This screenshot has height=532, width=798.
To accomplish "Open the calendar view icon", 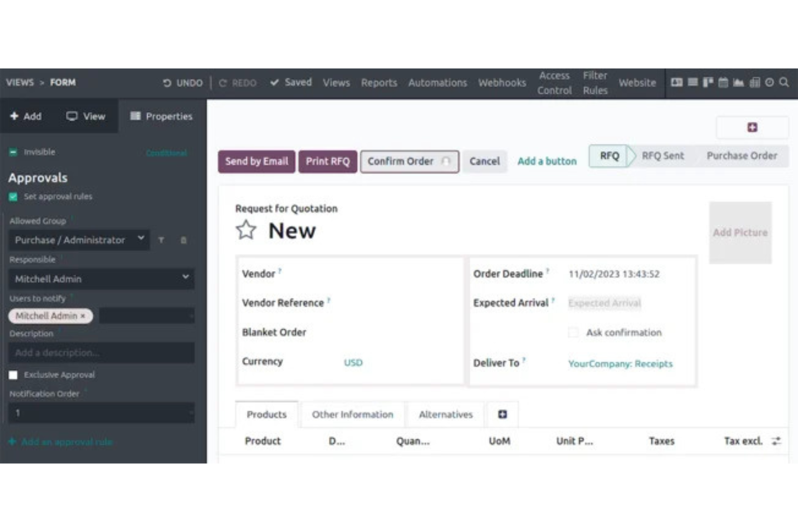I will click(x=723, y=82).
